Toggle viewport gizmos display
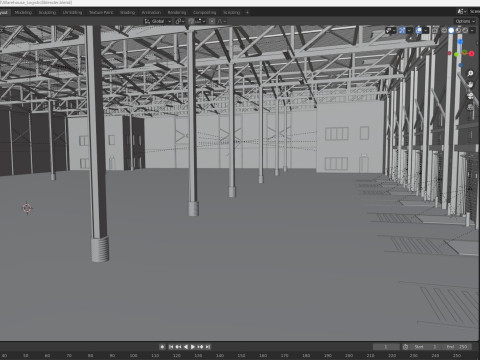 coord(402,30)
